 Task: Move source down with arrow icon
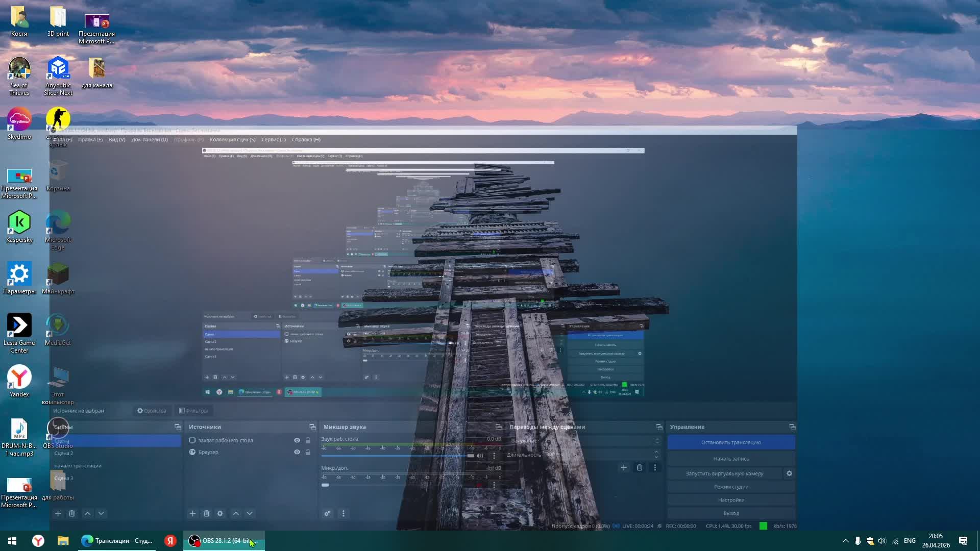(250, 513)
